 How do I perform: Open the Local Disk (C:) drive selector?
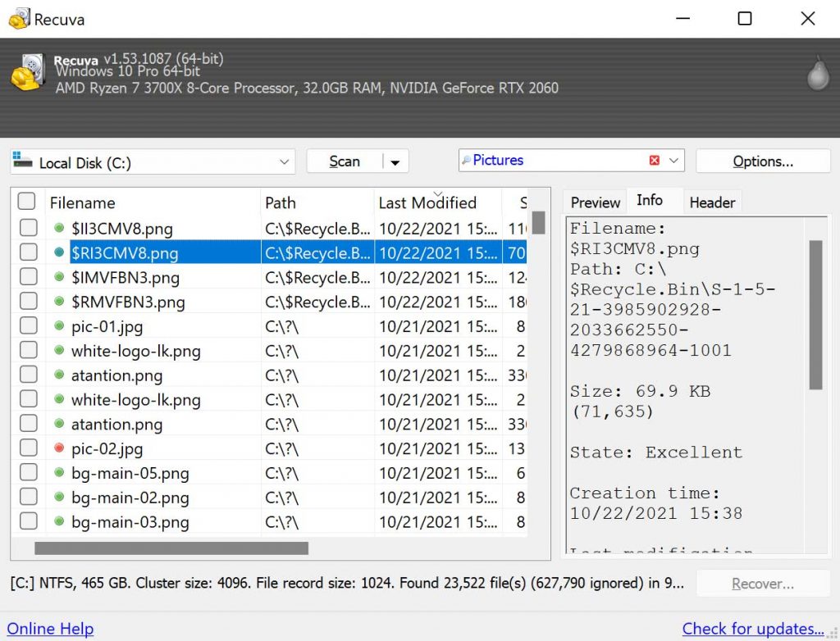pos(285,161)
